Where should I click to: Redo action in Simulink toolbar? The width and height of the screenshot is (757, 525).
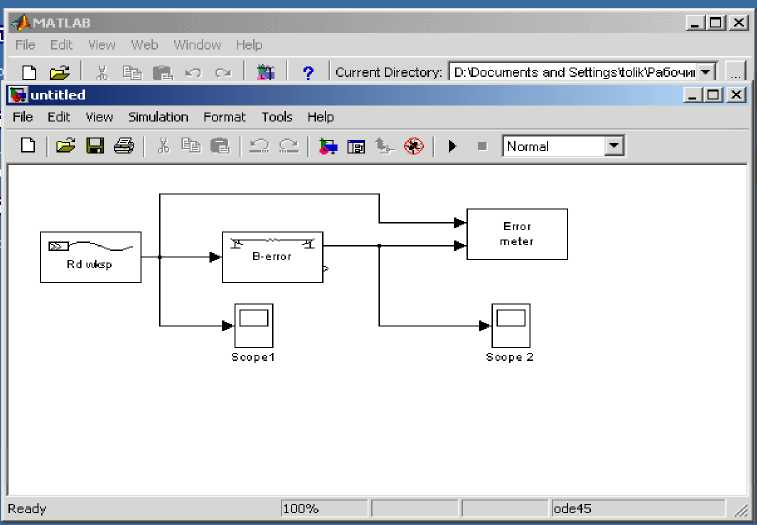pos(289,145)
